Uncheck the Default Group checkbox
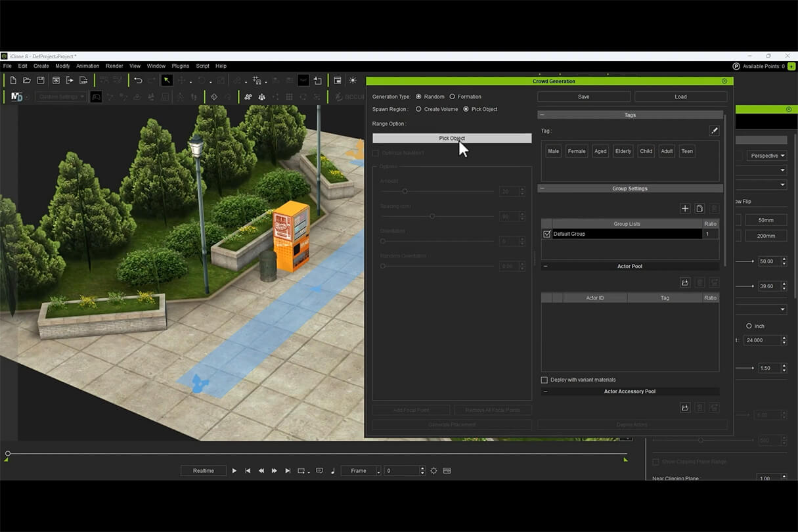Viewport: 798px width, 532px height. 546,234
